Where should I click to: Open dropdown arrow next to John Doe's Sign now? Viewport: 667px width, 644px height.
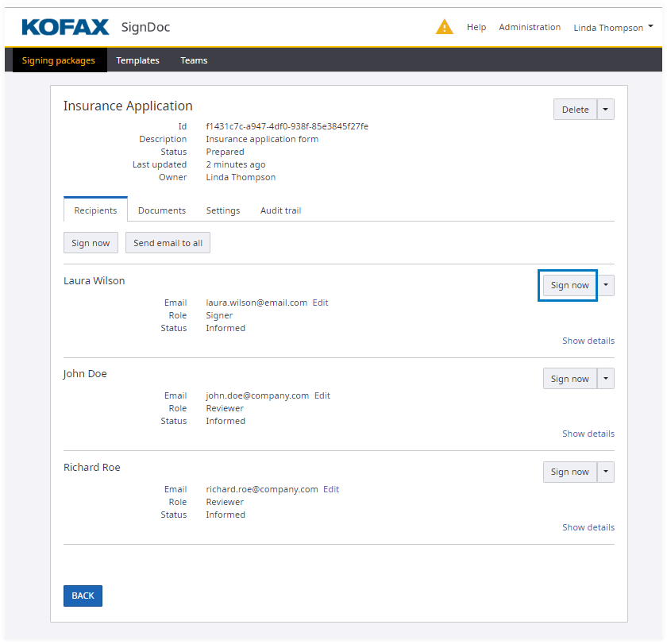click(x=606, y=379)
